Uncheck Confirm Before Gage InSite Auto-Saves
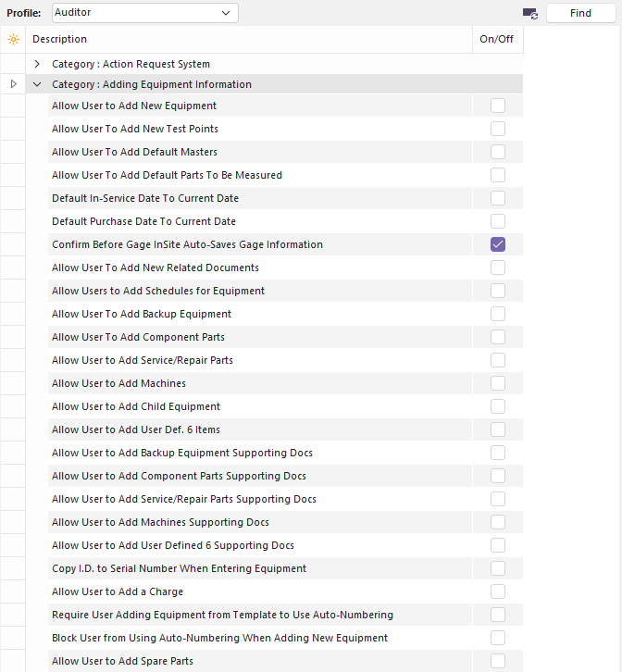Viewport: 622px width, 672px height. 498,244
